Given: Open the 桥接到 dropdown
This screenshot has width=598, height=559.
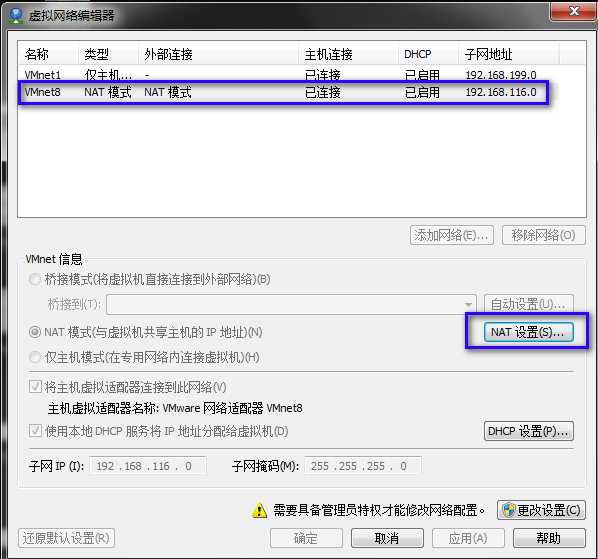Looking at the screenshot, I should [x=291, y=304].
